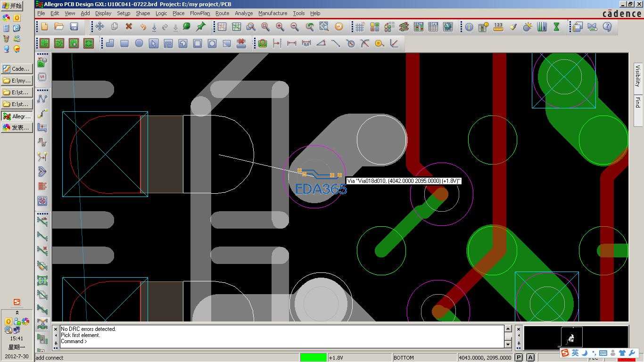Click the Show Element info icon
Screen dimensions: 644x362
coord(469,27)
